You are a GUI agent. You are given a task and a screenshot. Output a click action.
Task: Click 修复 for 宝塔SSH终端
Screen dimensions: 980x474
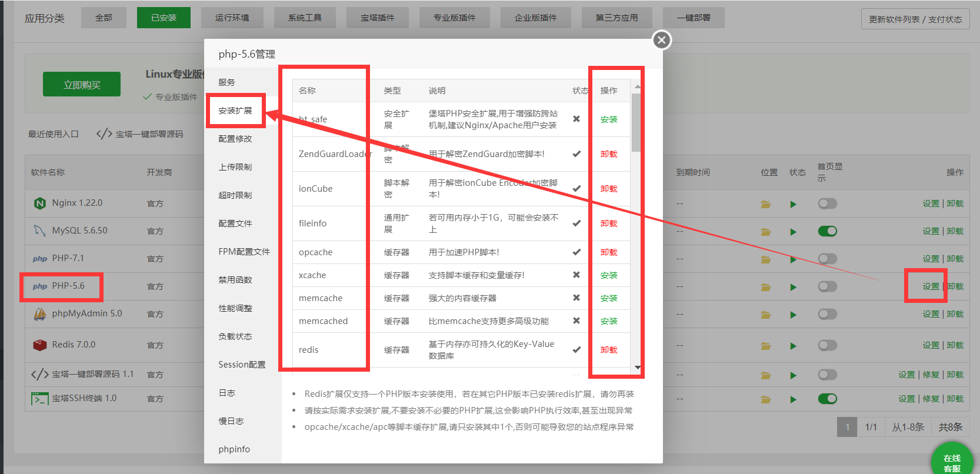coord(931,399)
